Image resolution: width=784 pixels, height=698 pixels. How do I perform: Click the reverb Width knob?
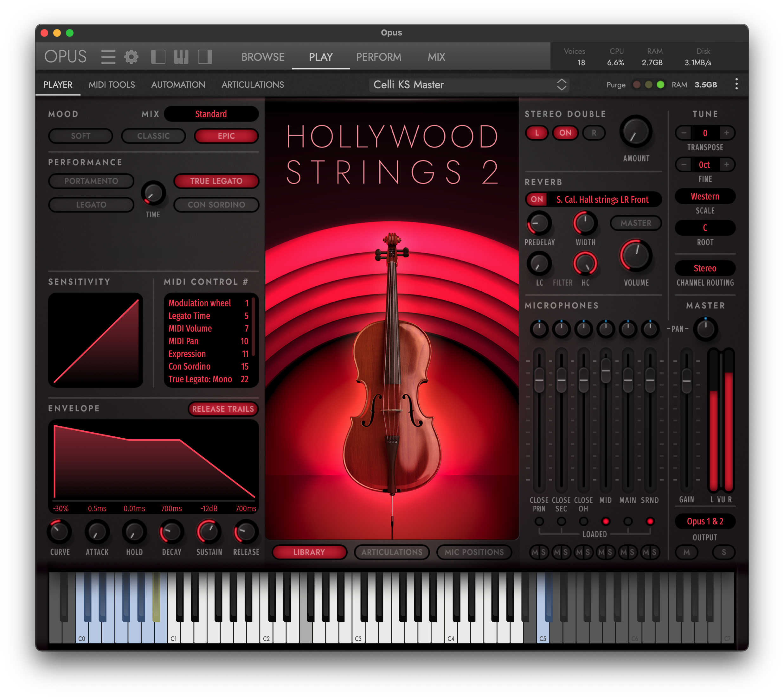585,223
